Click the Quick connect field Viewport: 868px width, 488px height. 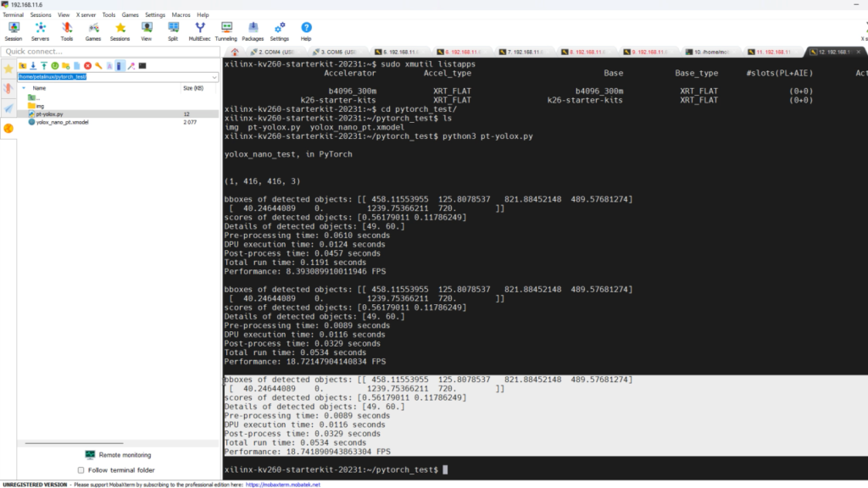(102, 52)
